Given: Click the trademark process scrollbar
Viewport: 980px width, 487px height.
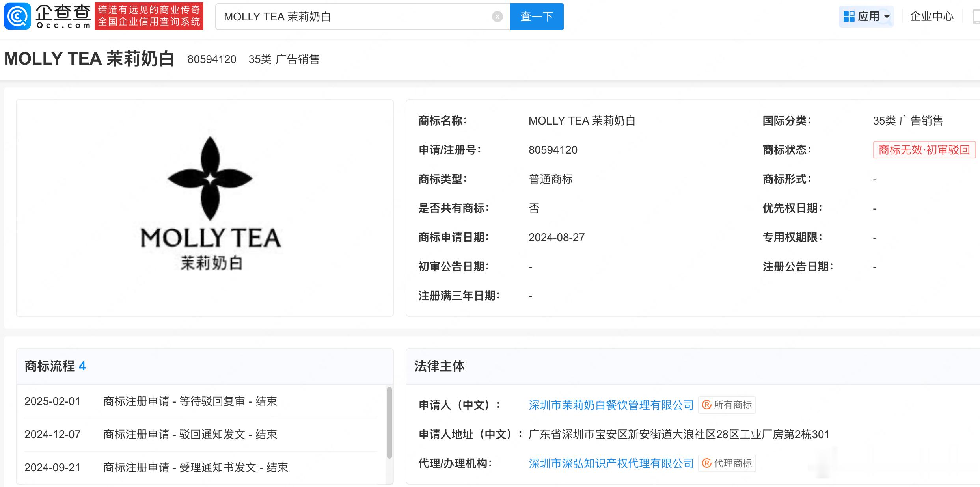Looking at the screenshot, I should pyautogui.click(x=389, y=423).
